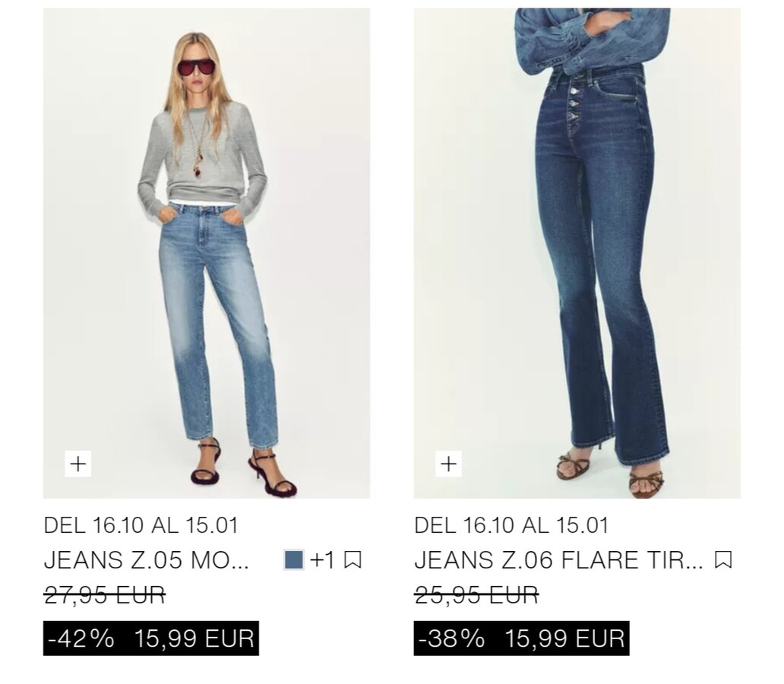This screenshot has width=784, height=684.
Task: Click the crossed-out 27,95 EUR price
Action: pyautogui.click(x=105, y=595)
